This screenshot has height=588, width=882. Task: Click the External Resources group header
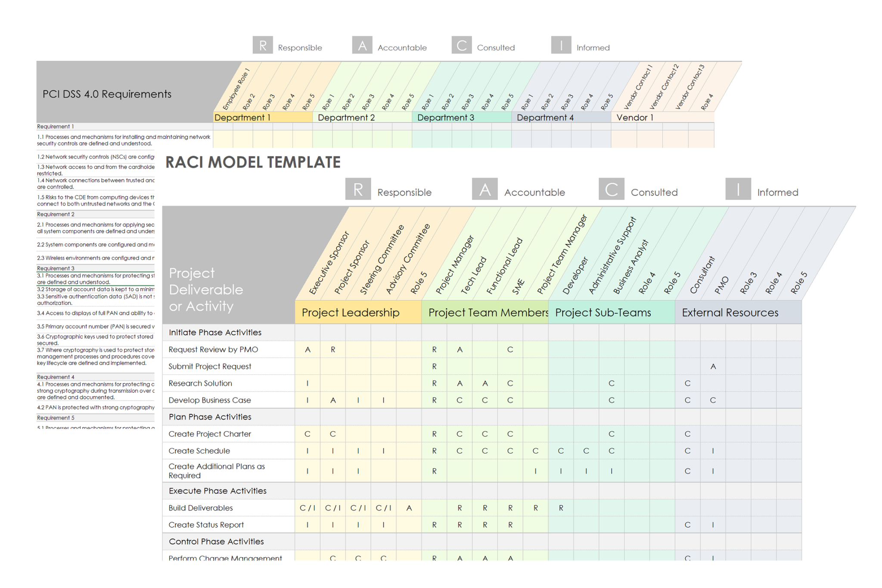(738, 312)
